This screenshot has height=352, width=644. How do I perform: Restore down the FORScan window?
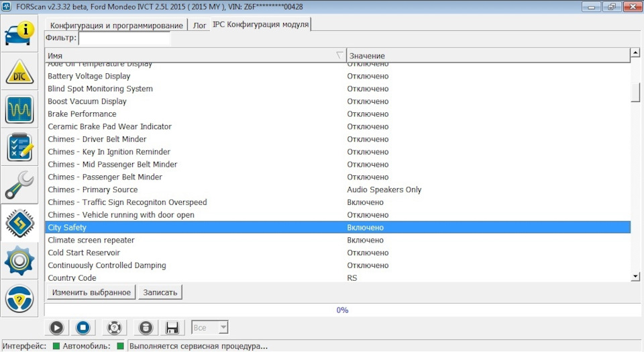(612, 7)
